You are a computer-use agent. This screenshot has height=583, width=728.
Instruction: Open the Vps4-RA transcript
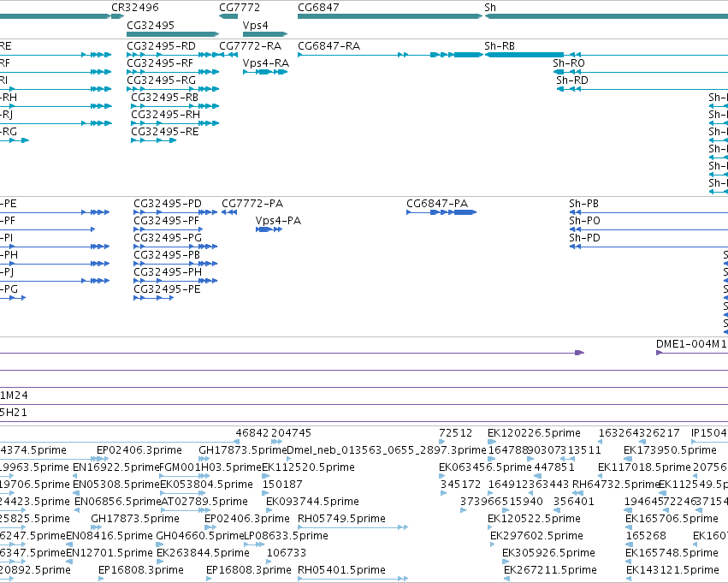pos(265,72)
